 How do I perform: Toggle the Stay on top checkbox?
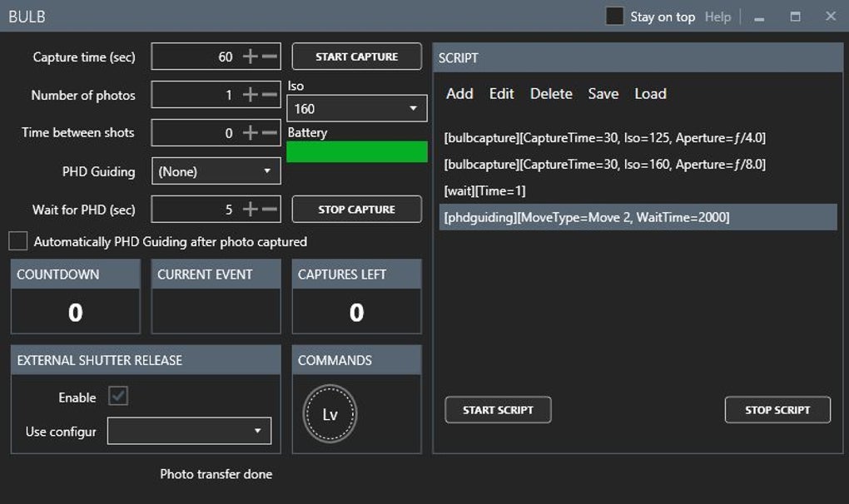click(x=614, y=17)
